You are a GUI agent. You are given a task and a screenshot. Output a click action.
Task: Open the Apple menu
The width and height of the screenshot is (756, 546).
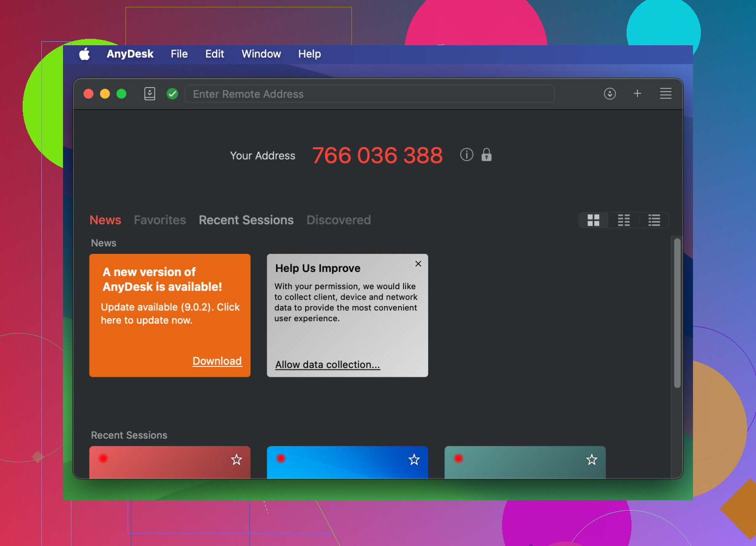[x=85, y=54]
